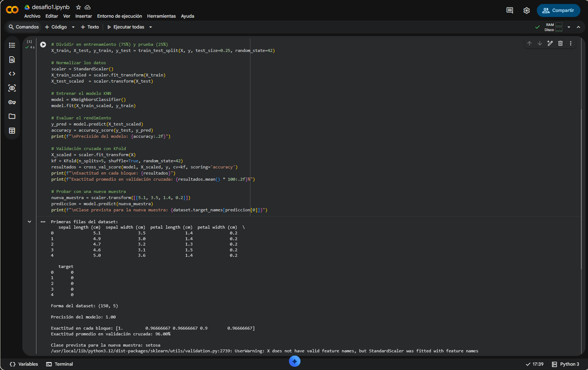
Task: Open the Archivo menu
Action: pos(32,16)
